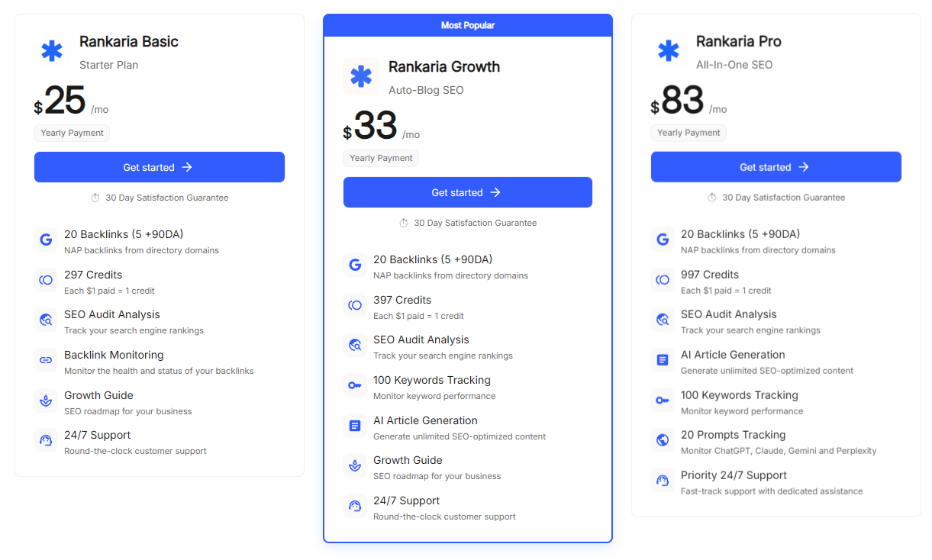Click 24/7 Support headset icon in Growth plan
The height and width of the screenshot is (560, 932).
[355, 507]
